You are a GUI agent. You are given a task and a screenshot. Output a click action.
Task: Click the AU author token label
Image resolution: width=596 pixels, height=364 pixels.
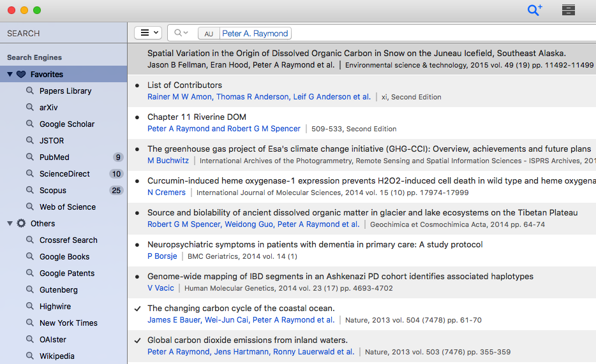[209, 34]
